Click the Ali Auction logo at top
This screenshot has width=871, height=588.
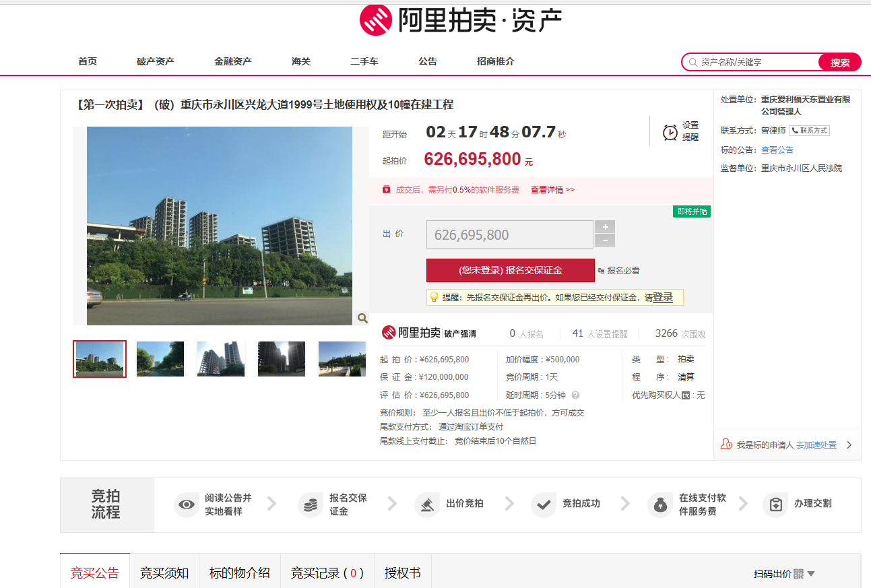460,20
